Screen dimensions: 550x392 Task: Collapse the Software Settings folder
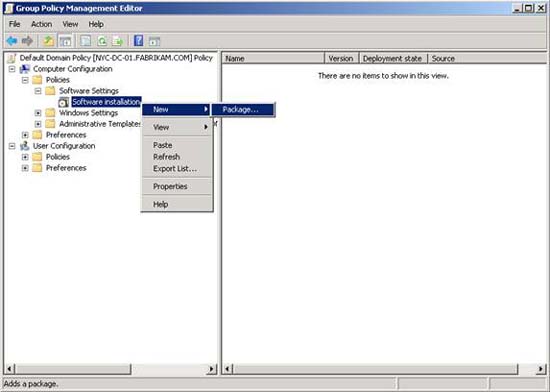click(38, 91)
